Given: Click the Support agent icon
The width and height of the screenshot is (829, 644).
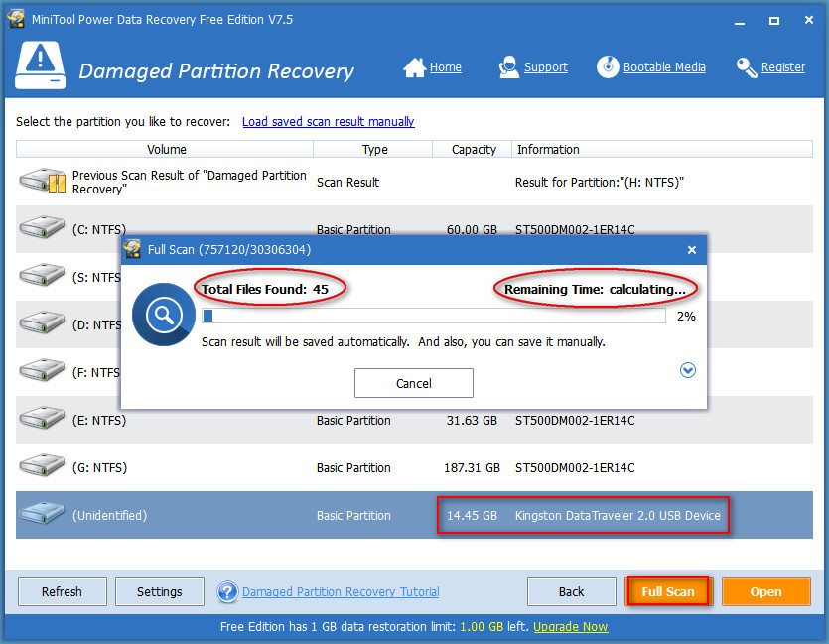Looking at the screenshot, I should click(508, 67).
